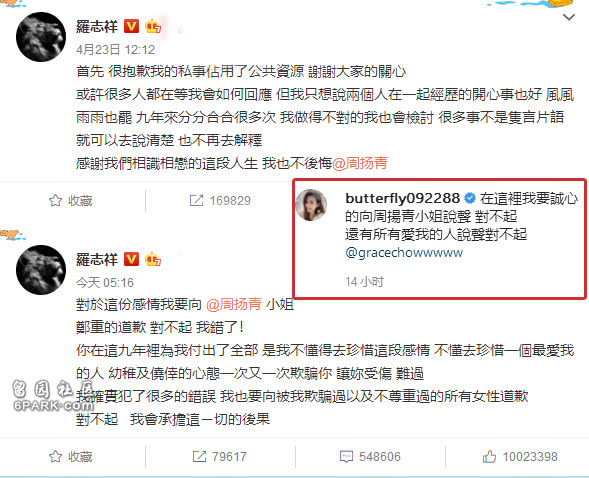This screenshot has height=478, width=589.
Task: Repost the first post showing 169829
Action: click(220, 201)
